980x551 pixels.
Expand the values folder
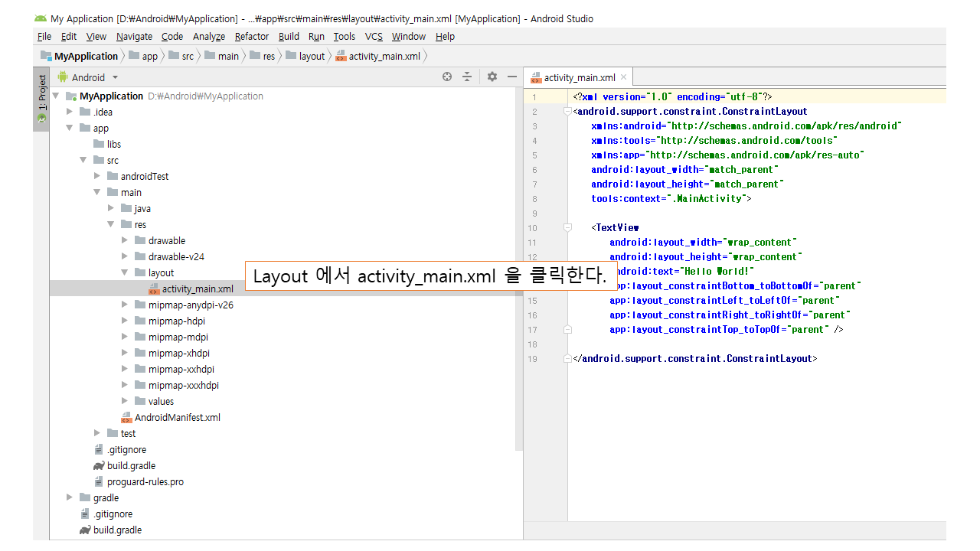click(x=126, y=402)
